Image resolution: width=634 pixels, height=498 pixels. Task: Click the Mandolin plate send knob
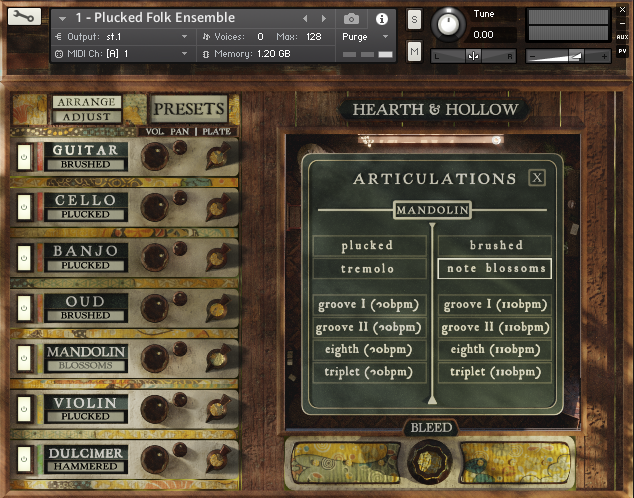(218, 358)
